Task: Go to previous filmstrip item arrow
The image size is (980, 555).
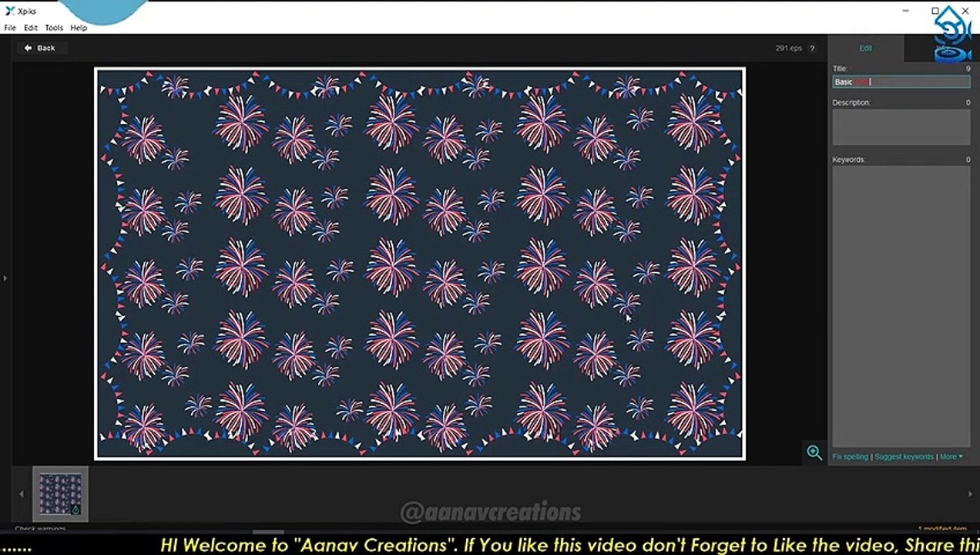Action: 22,494
